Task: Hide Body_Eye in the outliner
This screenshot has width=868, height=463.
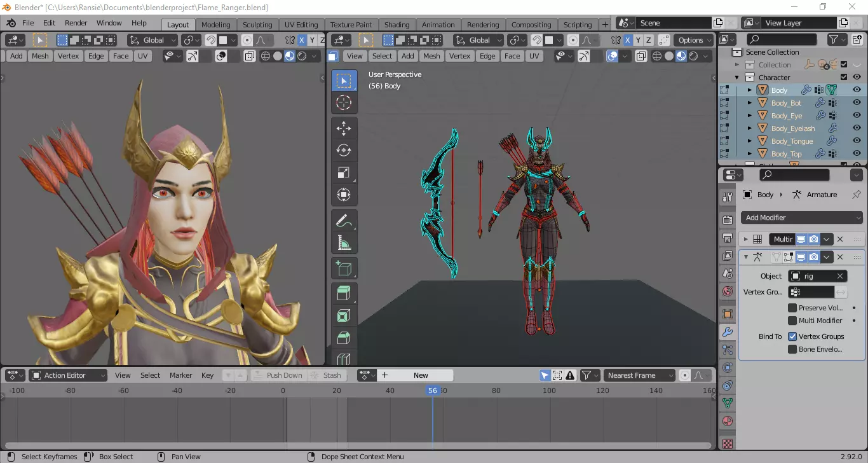Action: (x=857, y=116)
